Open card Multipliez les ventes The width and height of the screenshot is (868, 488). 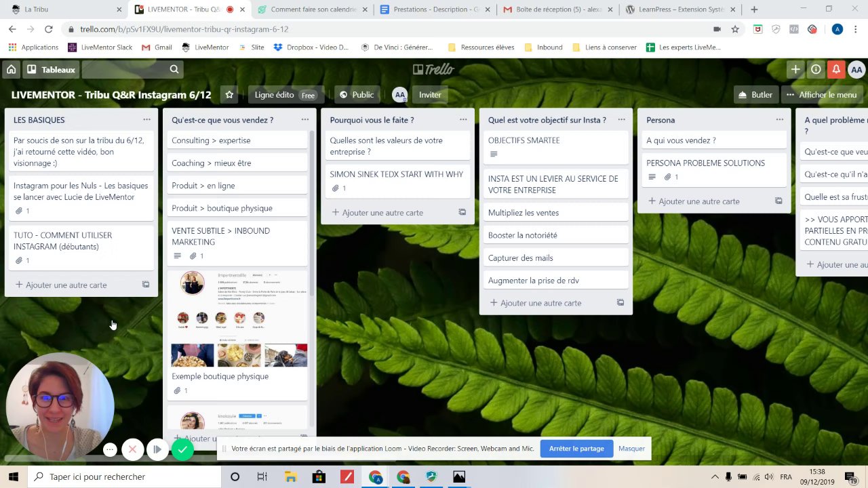(x=556, y=213)
